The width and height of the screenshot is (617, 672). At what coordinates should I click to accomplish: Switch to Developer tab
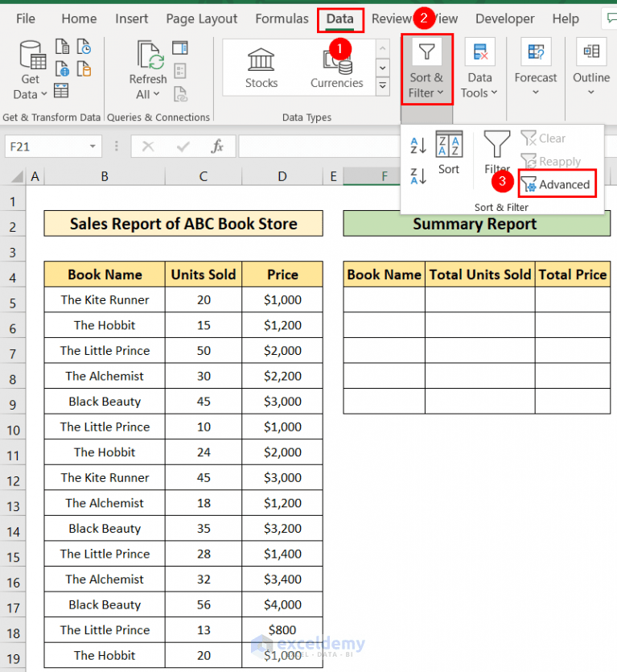pos(504,19)
